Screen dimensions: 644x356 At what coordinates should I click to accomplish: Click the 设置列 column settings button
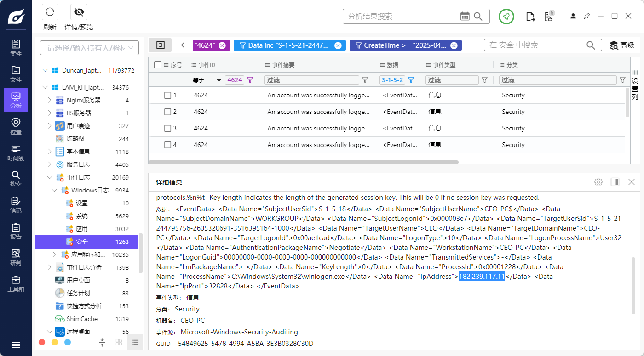tap(635, 85)
